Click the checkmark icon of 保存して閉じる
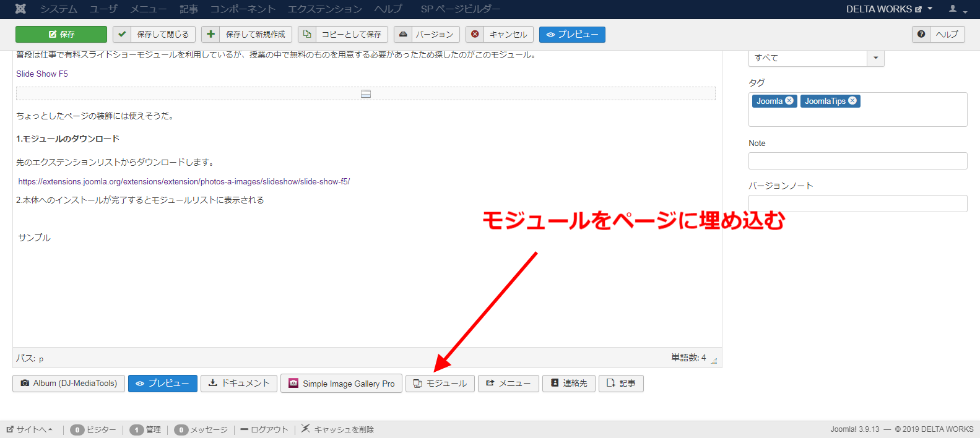Viewport: 980px width, 438px height. click(x=122, y=34)
